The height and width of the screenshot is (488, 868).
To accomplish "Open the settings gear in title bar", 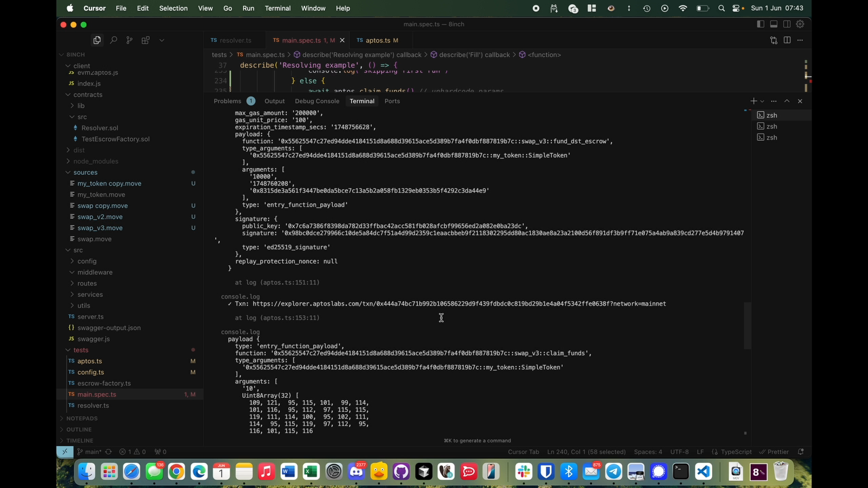I will (x=800, y=24).
